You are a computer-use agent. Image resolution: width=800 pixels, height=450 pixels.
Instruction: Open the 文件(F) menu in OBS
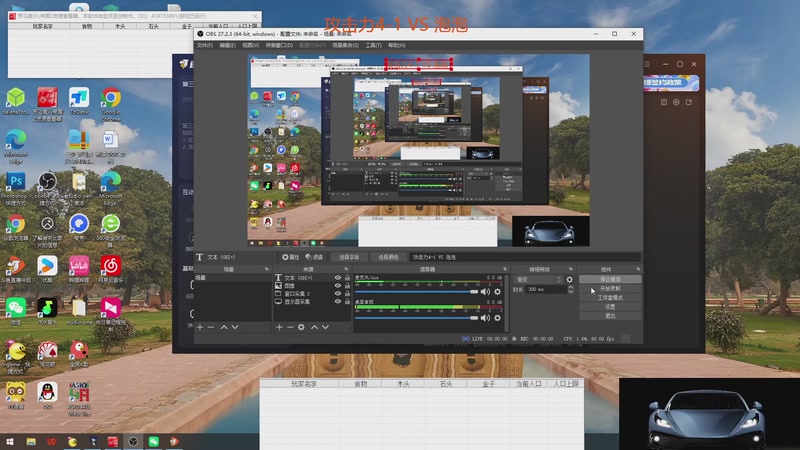click(204, 45)
